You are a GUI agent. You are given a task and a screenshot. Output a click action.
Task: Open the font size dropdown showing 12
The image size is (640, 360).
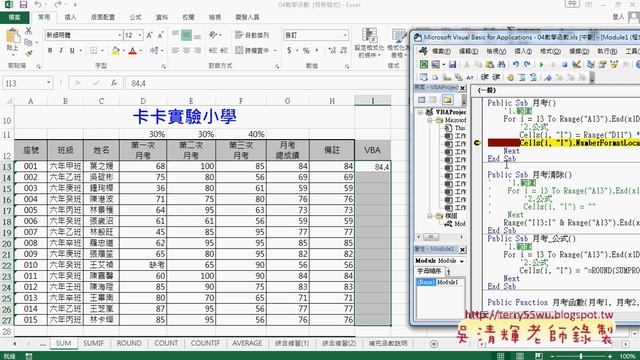pos(140,35)
